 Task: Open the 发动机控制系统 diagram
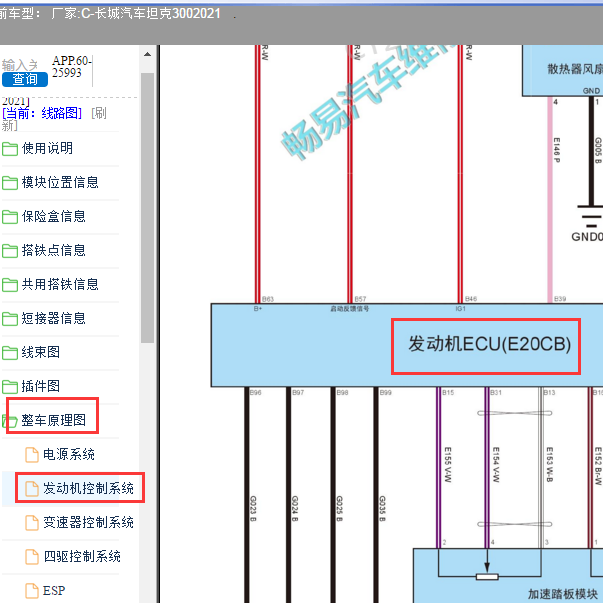point(88,488)
